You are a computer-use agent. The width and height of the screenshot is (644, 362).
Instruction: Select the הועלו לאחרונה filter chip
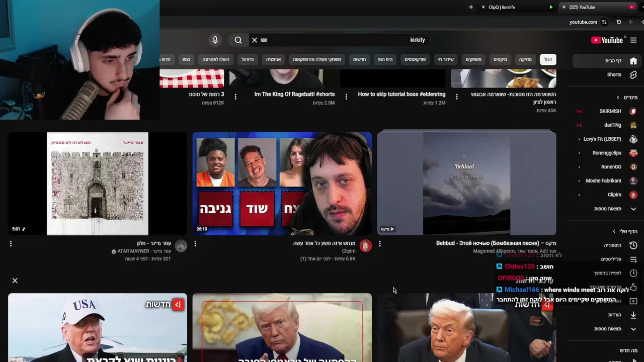point(216,59)
